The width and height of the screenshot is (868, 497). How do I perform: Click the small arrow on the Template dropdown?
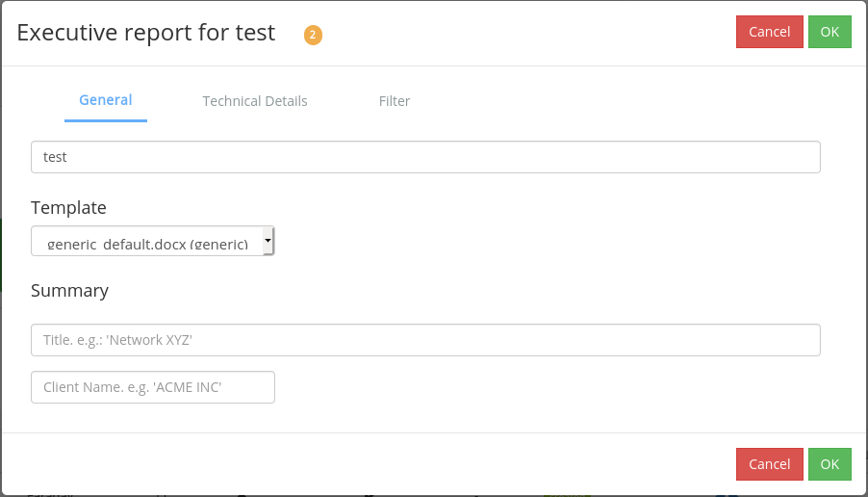(268, 237)
